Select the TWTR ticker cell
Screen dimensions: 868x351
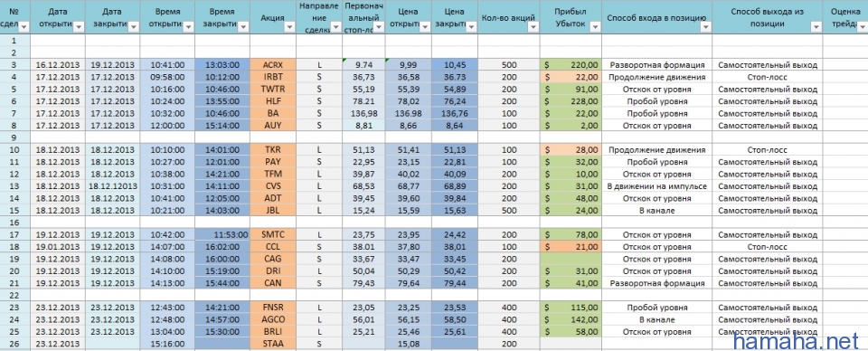tap(273, 90)
